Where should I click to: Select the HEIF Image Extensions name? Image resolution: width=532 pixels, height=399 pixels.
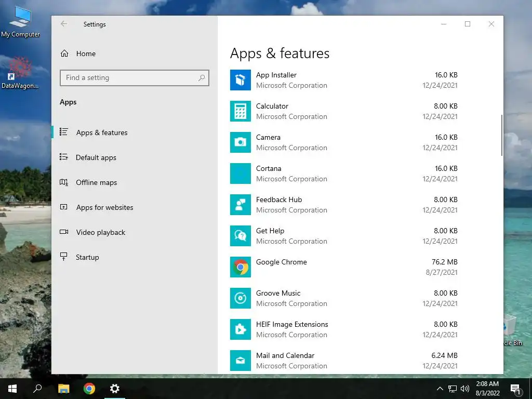tap(292, 324)
